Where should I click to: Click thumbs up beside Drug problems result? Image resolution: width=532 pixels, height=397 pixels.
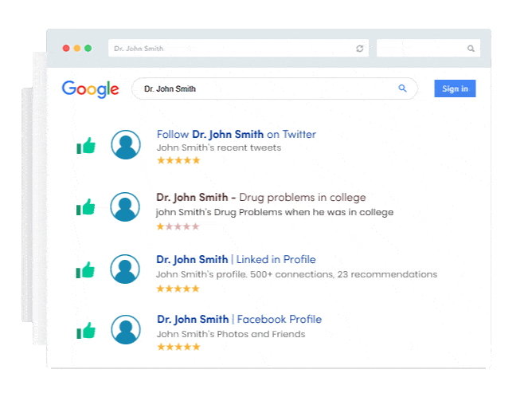[x=85, y=206]
